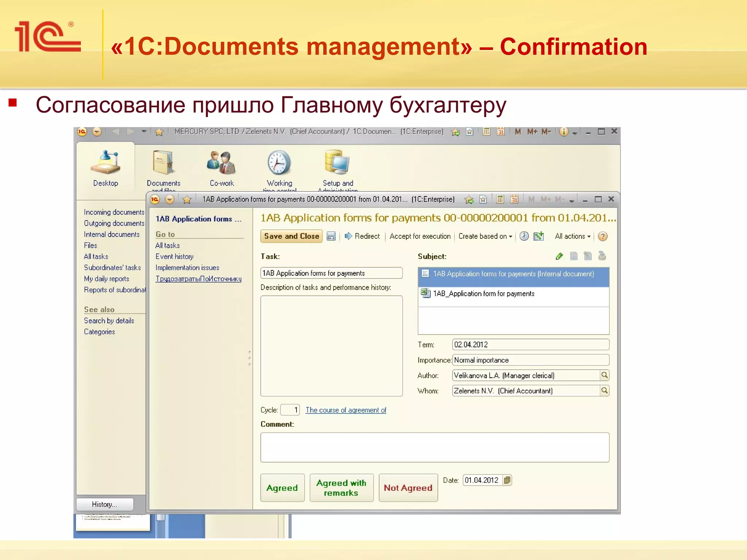Expand the Create based on dropdown
Viewport: 747px width, 560px height.
pos(485,236)
